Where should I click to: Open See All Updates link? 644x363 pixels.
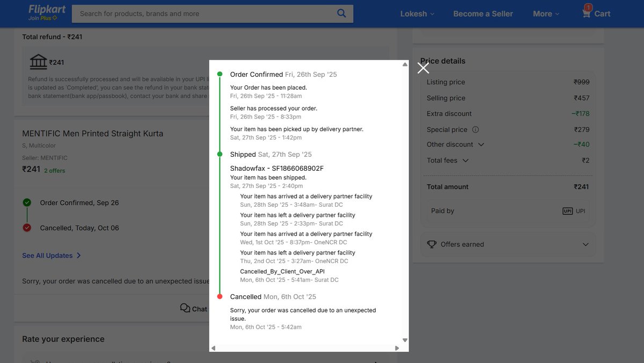[x=52, y=256]
